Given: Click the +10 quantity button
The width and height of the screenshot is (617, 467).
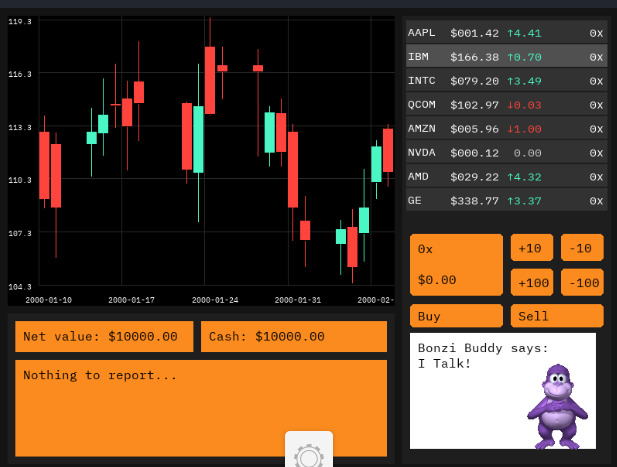Looking at the screenshot, I should coord(532,248).
